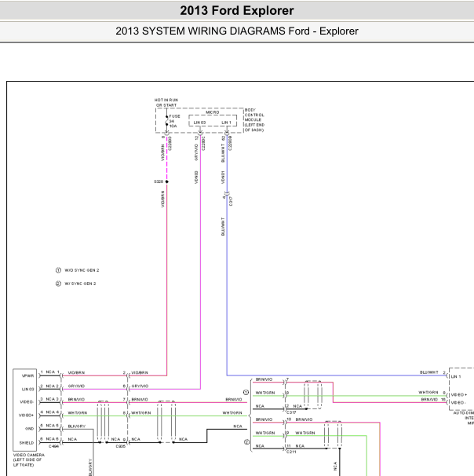Viewport: 474px width, 476px height.
Task: Click the S328 splice dot
Action: tap(167, 181)
